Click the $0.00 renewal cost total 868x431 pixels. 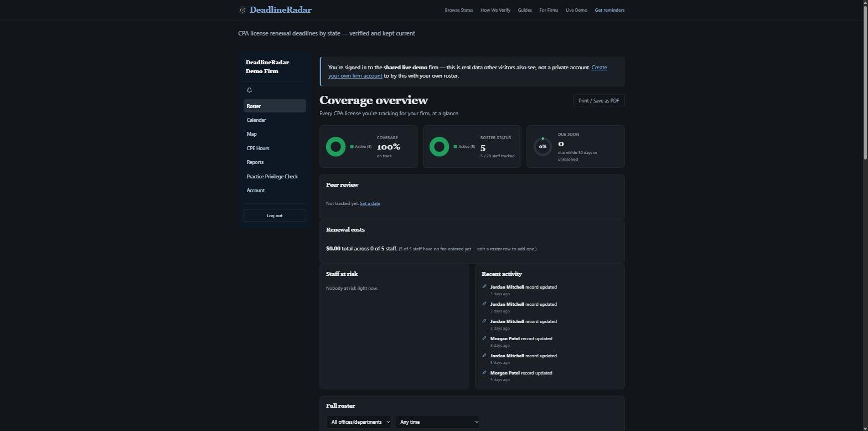click(333, 249)
